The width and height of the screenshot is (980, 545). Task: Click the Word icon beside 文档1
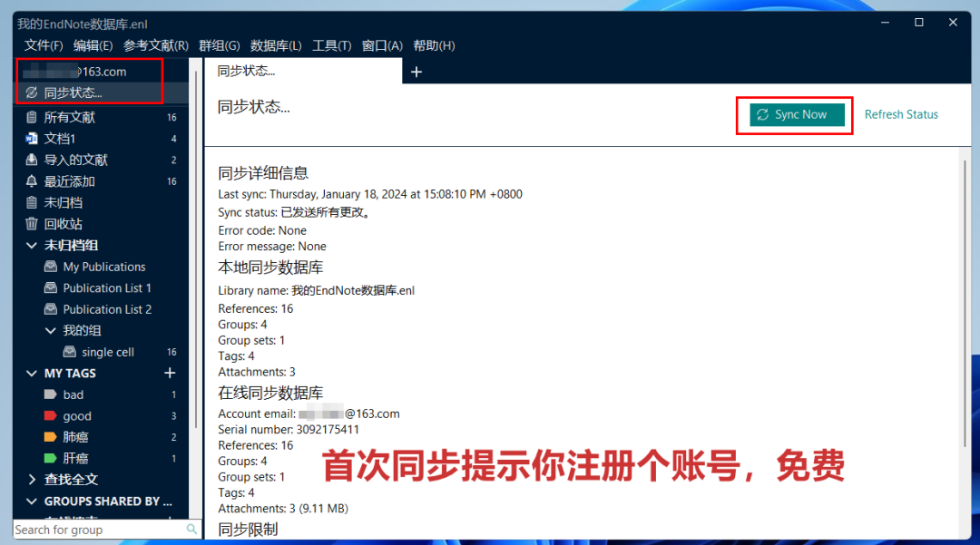click(x=31, y=138)
